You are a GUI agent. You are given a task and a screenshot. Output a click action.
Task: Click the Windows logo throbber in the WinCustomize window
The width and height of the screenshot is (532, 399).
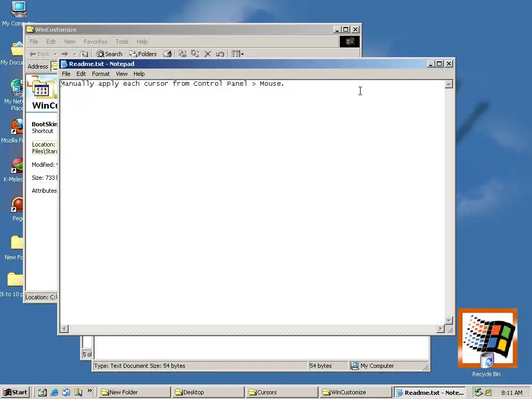(x=350, y=42)
